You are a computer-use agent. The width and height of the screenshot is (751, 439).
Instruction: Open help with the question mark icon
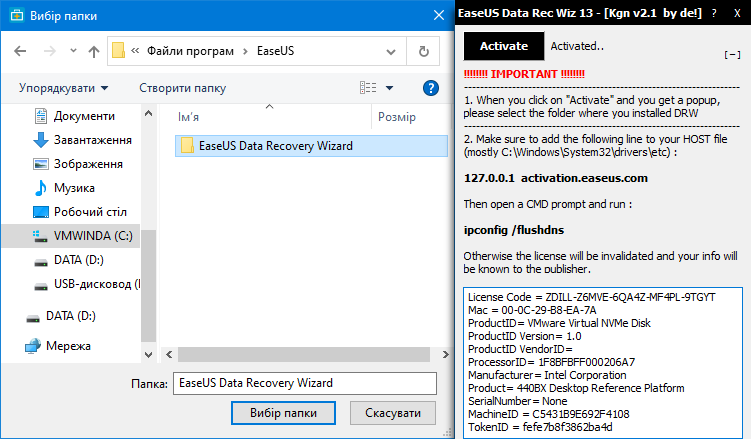point(431,88)
